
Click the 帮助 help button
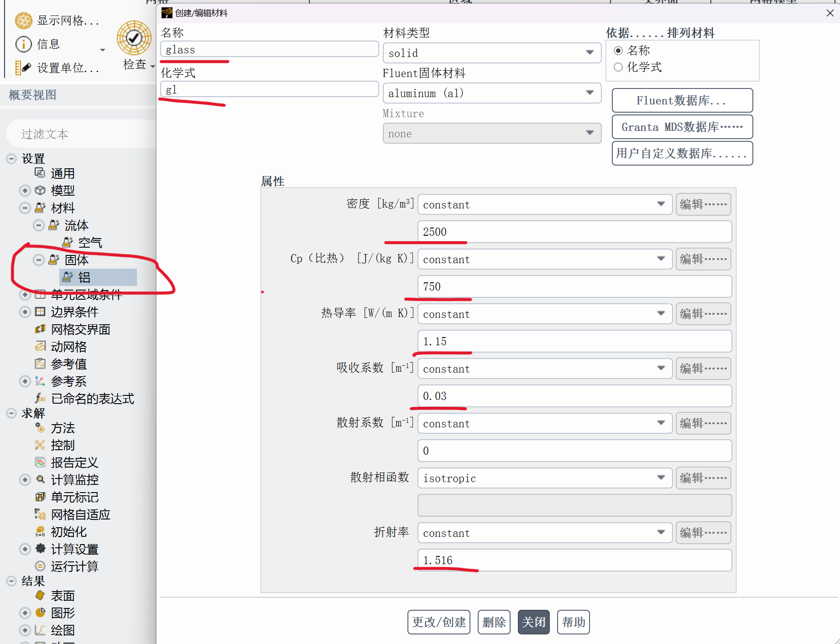pyautogui.click(x=574, y=622)
